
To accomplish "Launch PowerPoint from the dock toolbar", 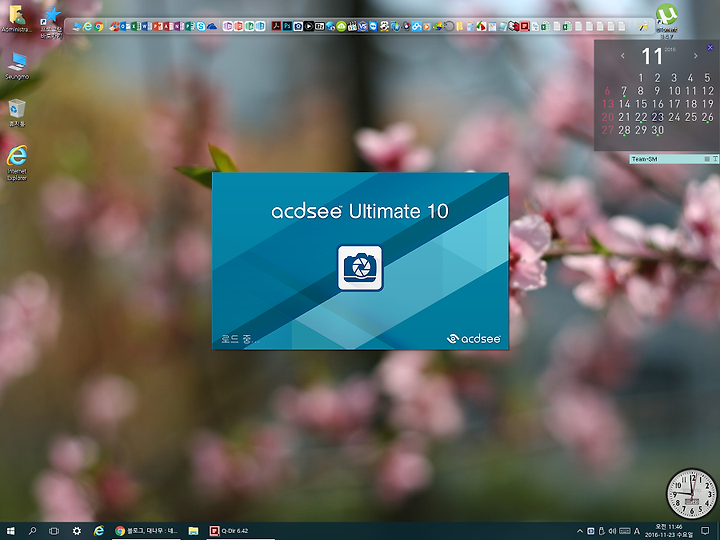I will pyautogui.click(x=156, y=27).
